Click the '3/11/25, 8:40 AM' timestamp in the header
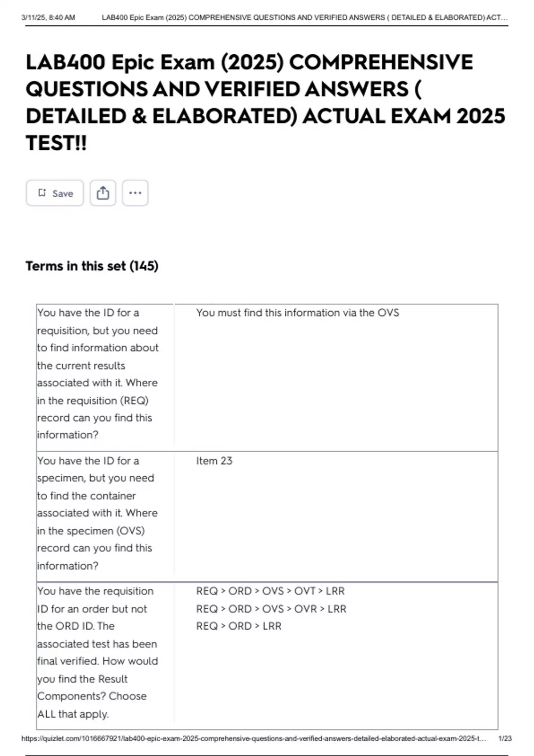 pyautogui.click(x=48, y=18)
